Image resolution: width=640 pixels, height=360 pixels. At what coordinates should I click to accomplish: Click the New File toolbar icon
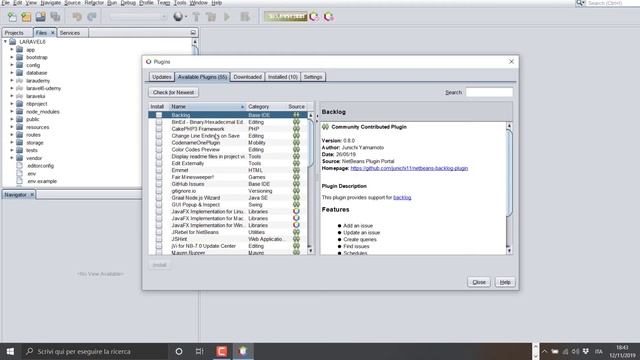tap(12, 17)
